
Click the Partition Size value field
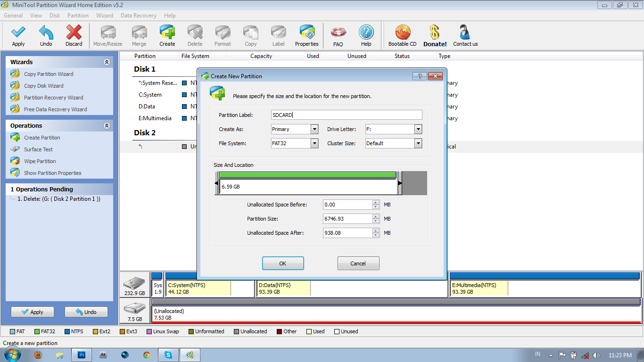[347, 219]
